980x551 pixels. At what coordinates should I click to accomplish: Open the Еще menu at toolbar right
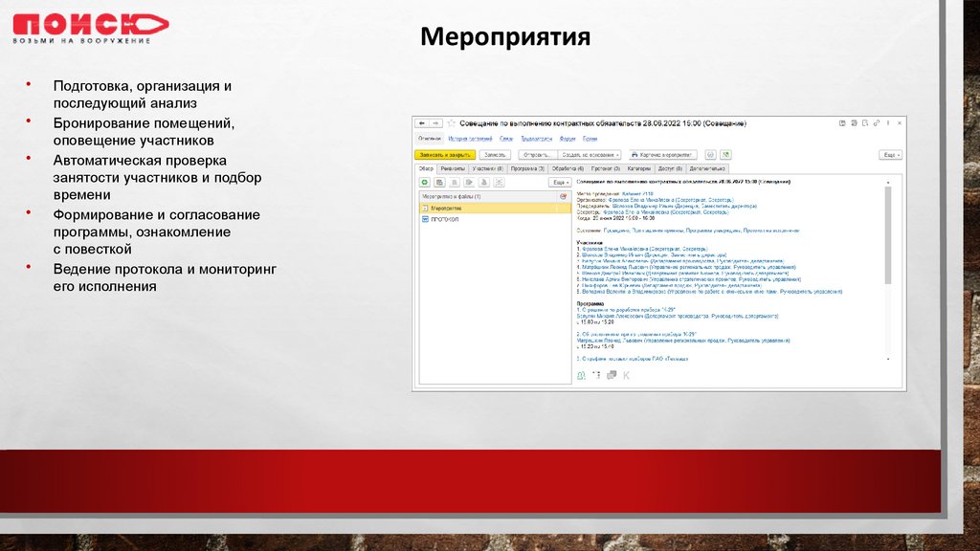(891, 155)
